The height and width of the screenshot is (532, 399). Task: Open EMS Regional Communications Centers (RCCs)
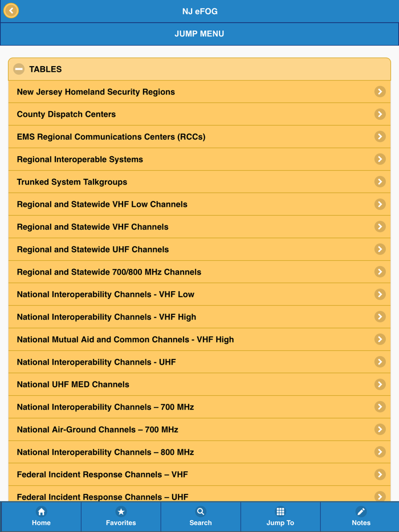pyautogui.click(x=199, y=137)
